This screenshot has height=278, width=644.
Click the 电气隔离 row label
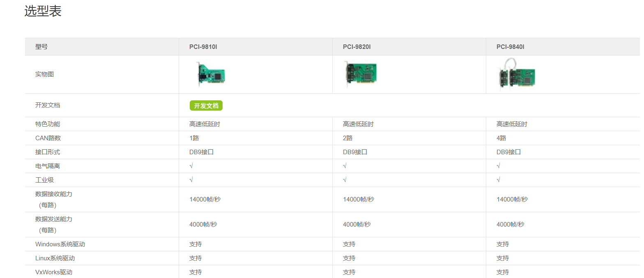click(x=48, y=166)
